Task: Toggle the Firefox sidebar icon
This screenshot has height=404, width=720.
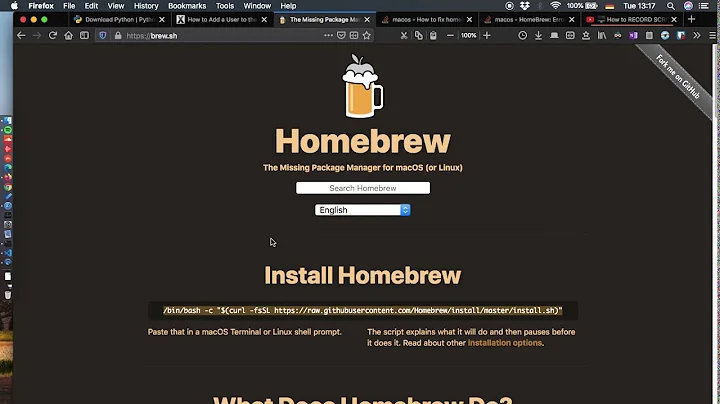Action: 84,35
